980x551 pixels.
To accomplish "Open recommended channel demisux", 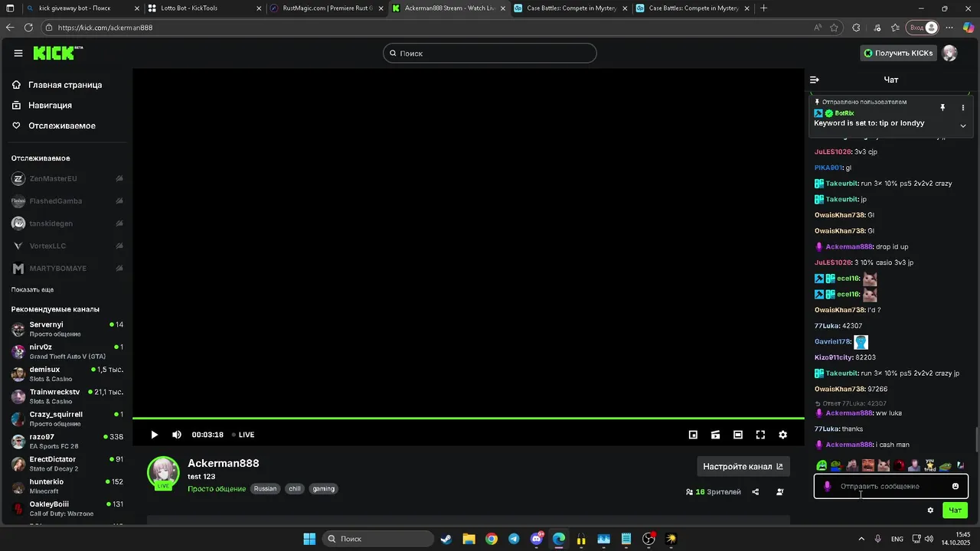I will [67, 373].
